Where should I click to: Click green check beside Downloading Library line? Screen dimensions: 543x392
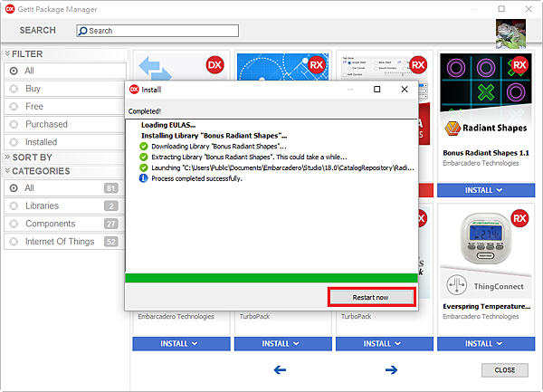pos(143,146)
